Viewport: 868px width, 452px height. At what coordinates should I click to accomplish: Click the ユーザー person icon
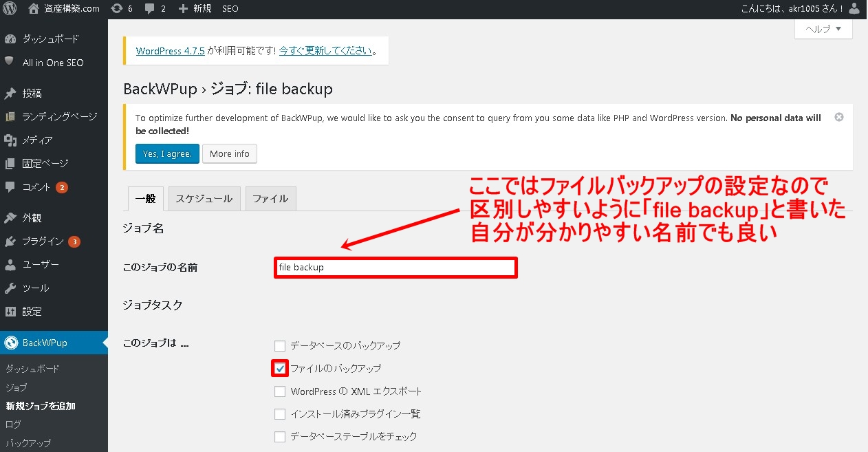coord(10,265)
